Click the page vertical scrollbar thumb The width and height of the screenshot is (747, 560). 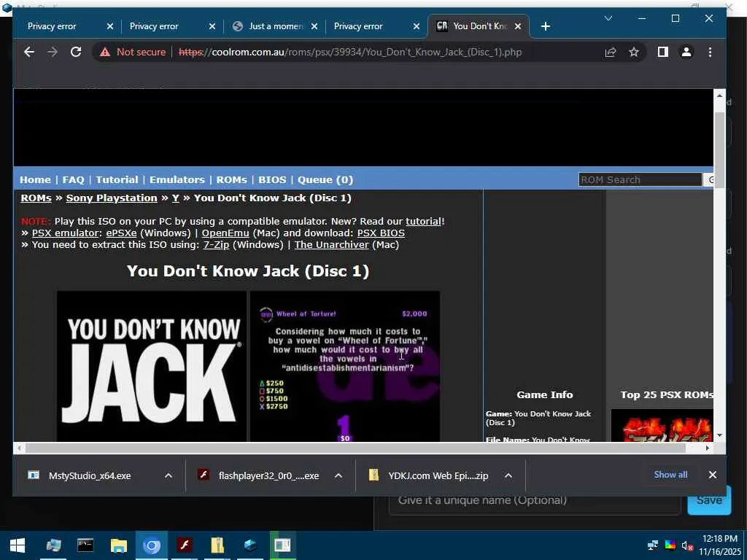719,150
